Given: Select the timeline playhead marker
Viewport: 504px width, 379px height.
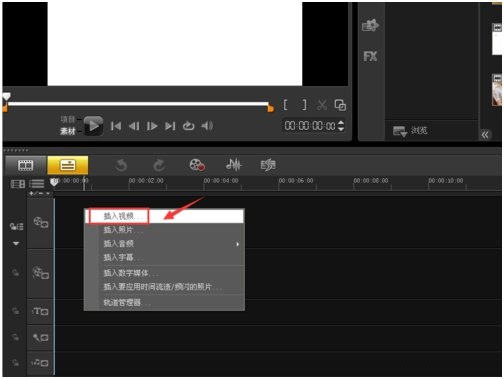Looking at the screenshot, I should coord(54,182).
